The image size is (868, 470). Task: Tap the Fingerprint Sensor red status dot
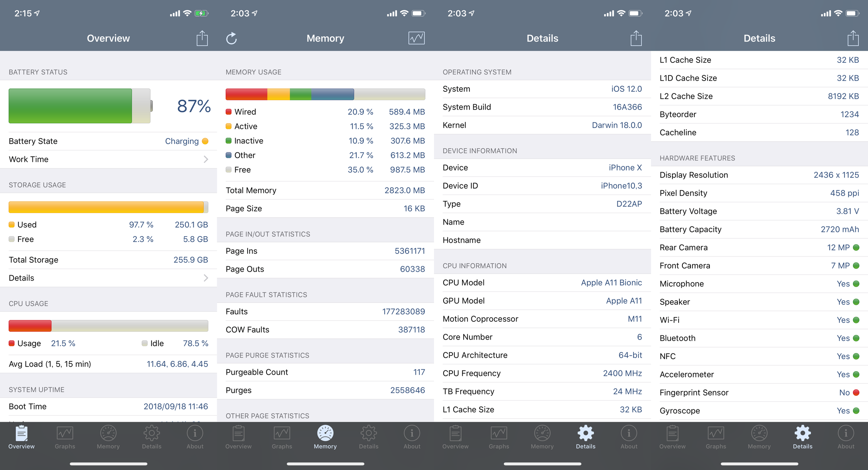856,392
